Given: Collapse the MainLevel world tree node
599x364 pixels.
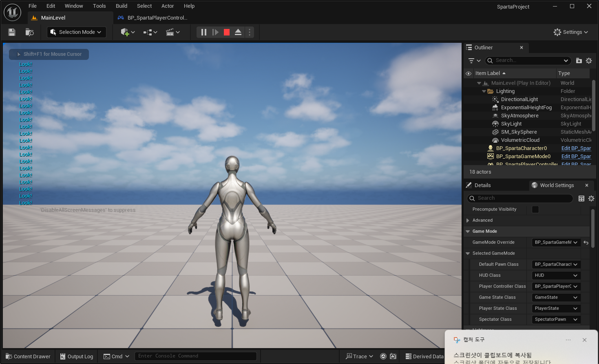Looking at the screenshot, I should coord(479,83).
